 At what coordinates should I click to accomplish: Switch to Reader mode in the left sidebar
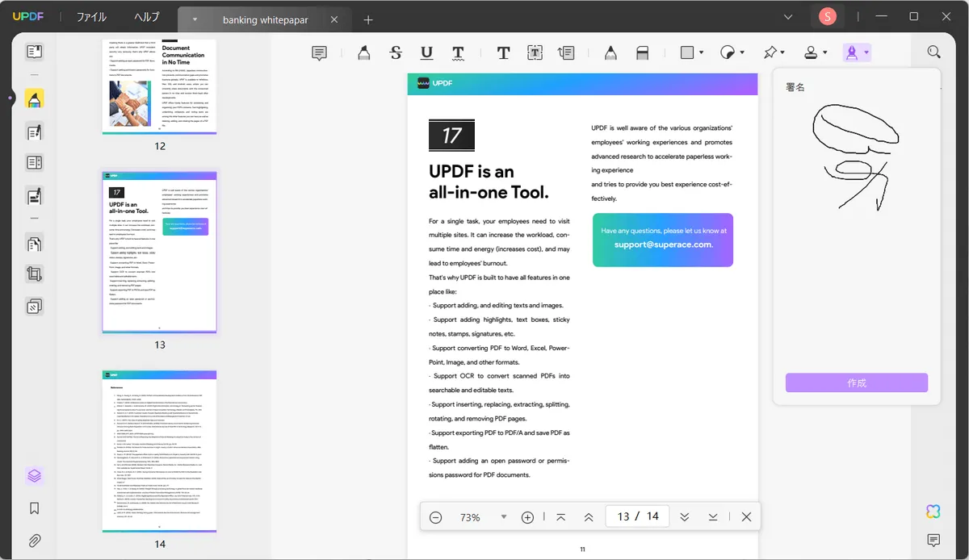click(34, 52)
